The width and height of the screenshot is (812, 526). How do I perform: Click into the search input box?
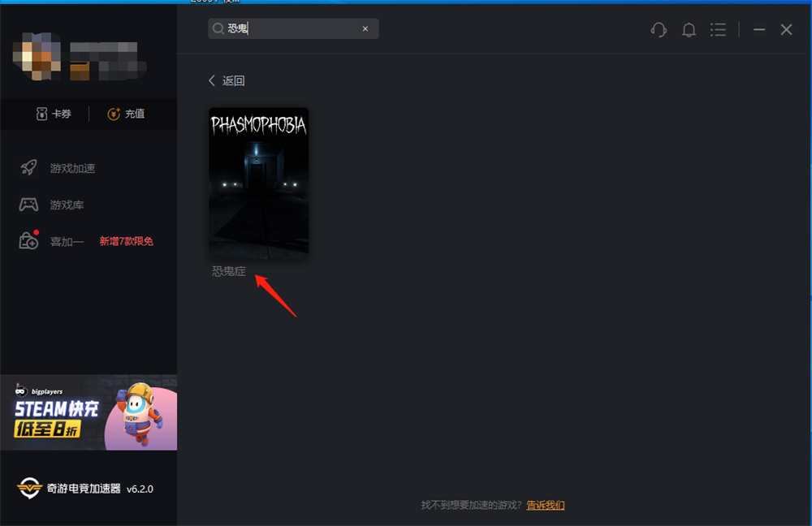pos(293,28)
